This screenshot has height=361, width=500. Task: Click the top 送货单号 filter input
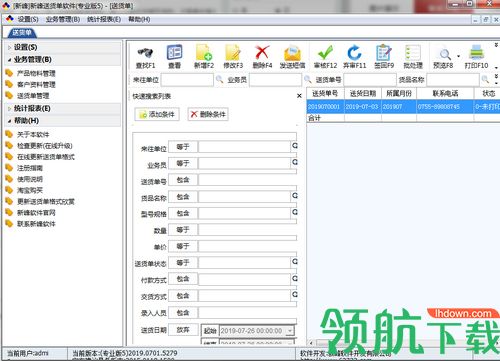coord(370,80)
